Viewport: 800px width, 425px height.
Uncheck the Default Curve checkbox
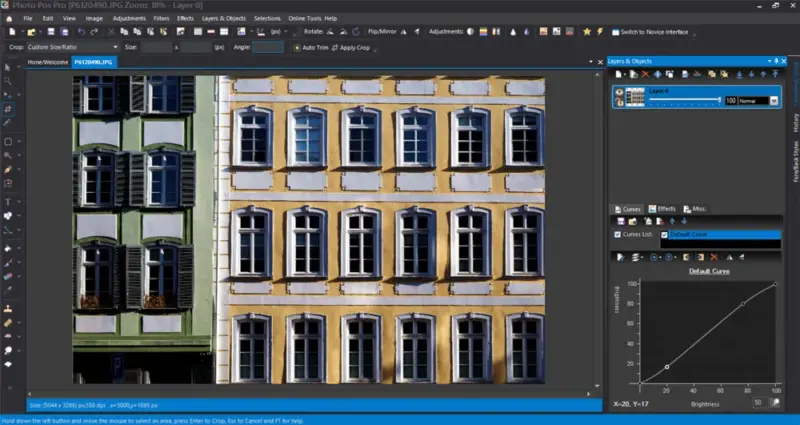(665, 234)
